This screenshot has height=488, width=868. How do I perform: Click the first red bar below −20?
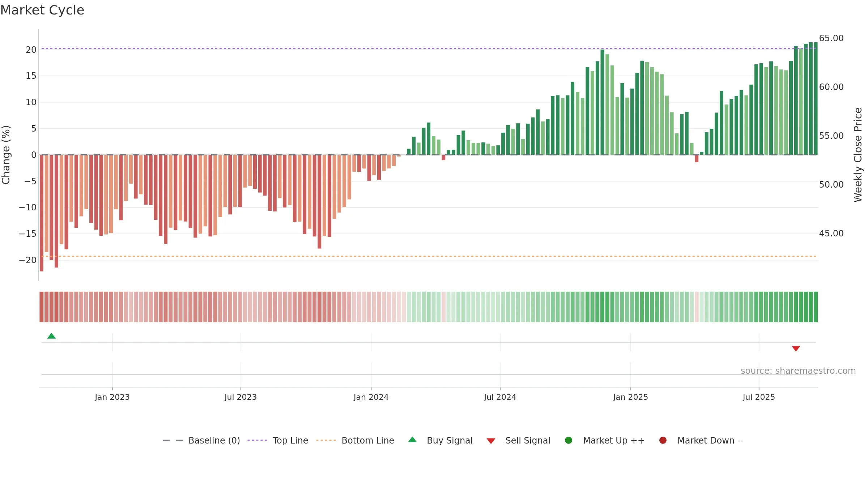coord(42,213)
